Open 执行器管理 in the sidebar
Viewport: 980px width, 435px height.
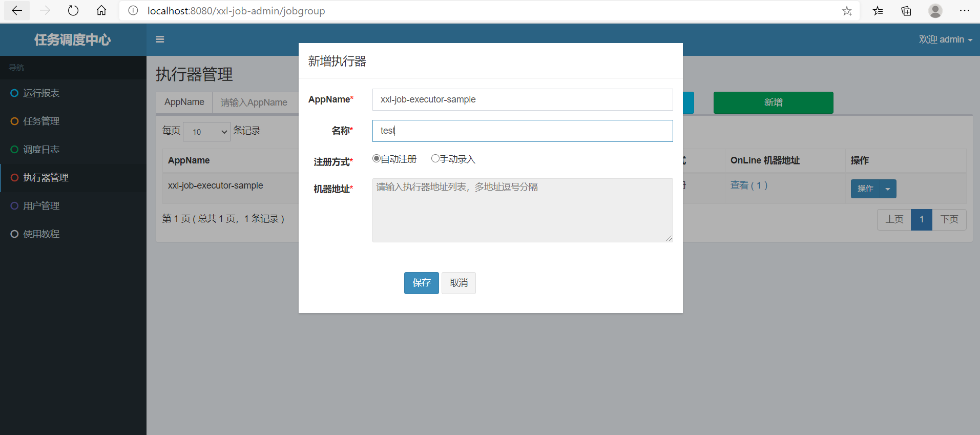(x=73, y=178)
